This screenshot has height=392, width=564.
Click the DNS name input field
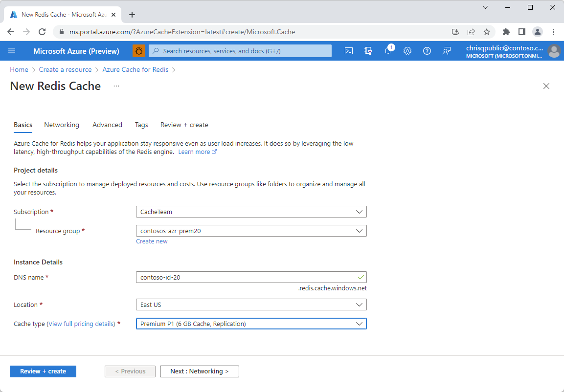(251, 278)
